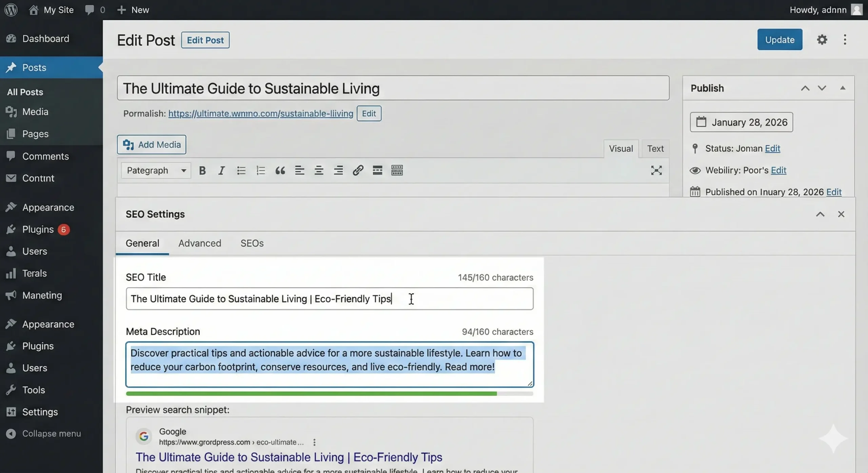Open the settings gear next to Update
The height and width of the screenshot is (473, 868).
point(822,40)
